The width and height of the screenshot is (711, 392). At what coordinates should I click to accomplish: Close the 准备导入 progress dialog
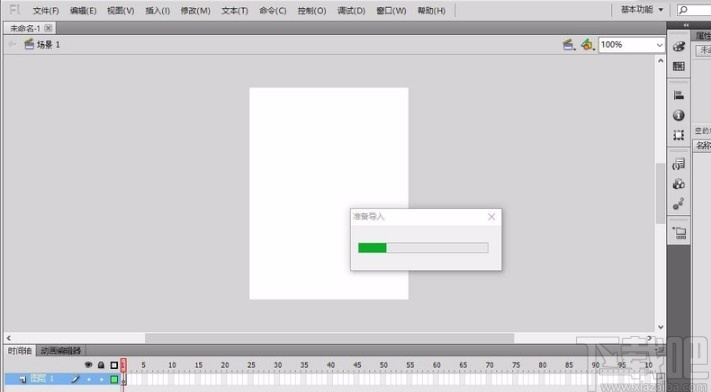pos(492,217)
